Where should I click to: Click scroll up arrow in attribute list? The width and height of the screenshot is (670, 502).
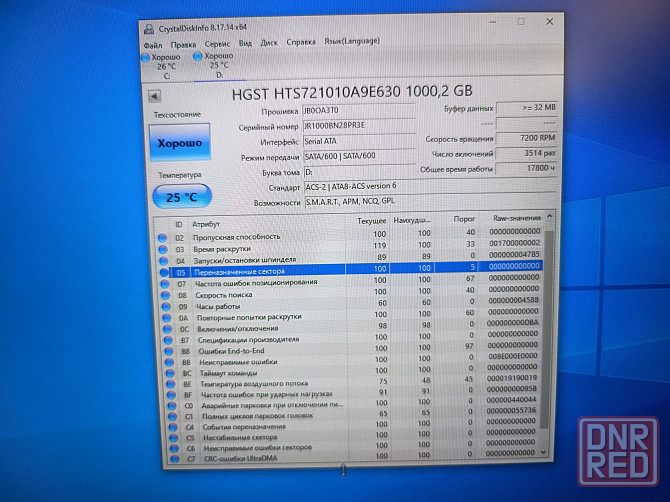[x=548, y=216]
